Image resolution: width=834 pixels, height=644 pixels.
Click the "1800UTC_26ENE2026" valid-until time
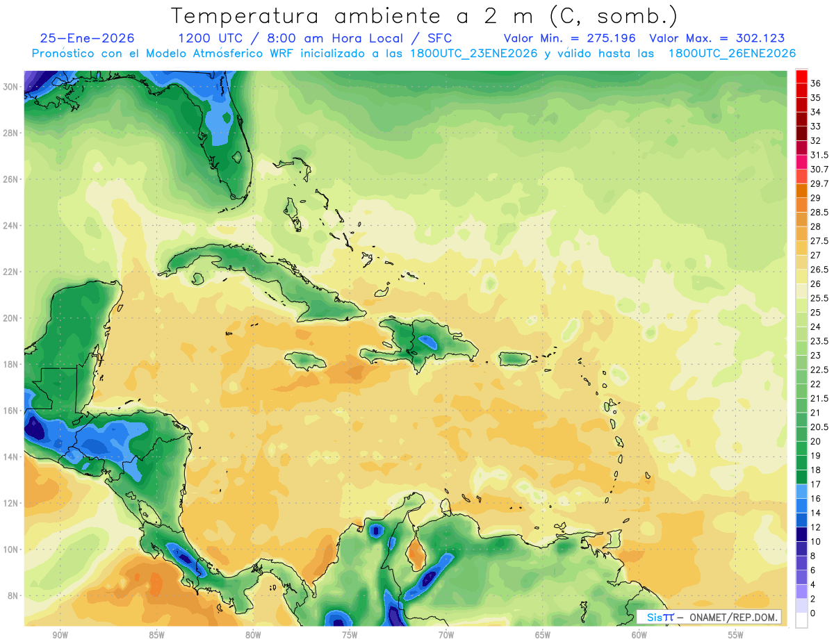click(x=732, y=53)
